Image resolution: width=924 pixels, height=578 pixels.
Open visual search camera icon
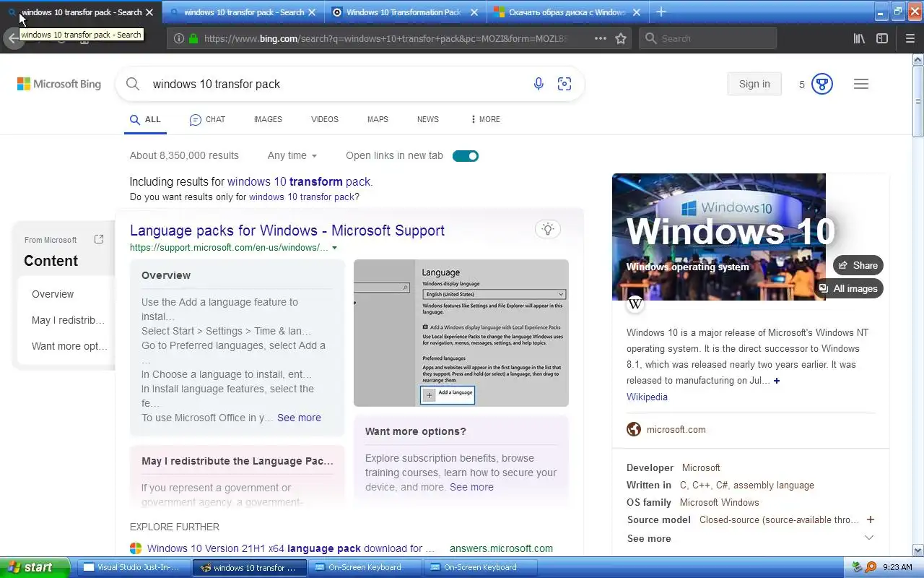pos(565,84)
